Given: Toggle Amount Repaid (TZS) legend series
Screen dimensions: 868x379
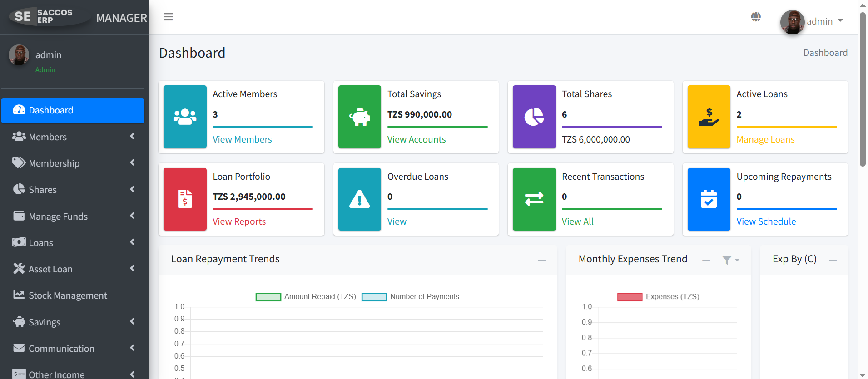Looking at the screenshot, I should coord(306,297).
